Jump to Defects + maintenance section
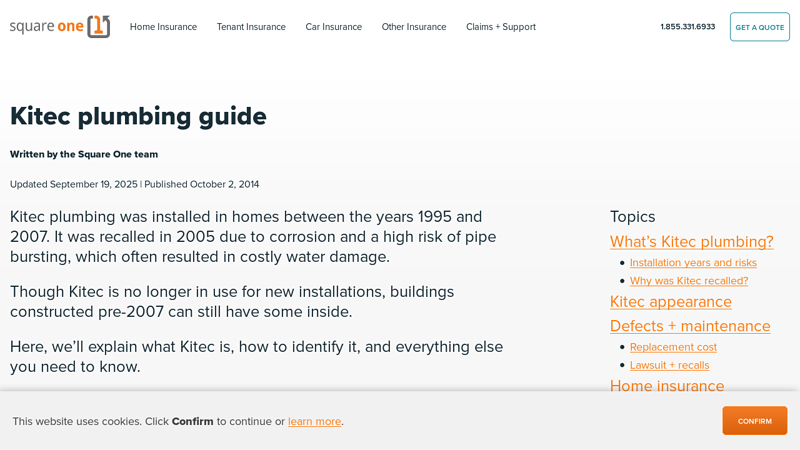The height and width of the screenshot is (450, 800). click(690, 326)
